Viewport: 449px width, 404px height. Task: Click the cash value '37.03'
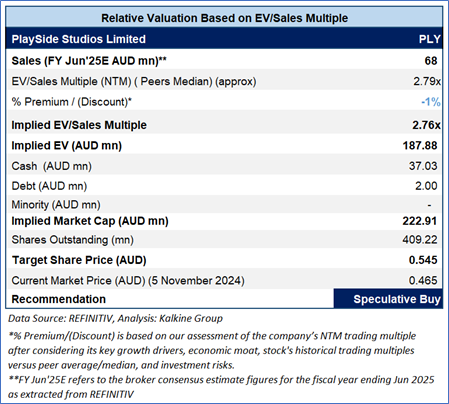tap(423, 166)
